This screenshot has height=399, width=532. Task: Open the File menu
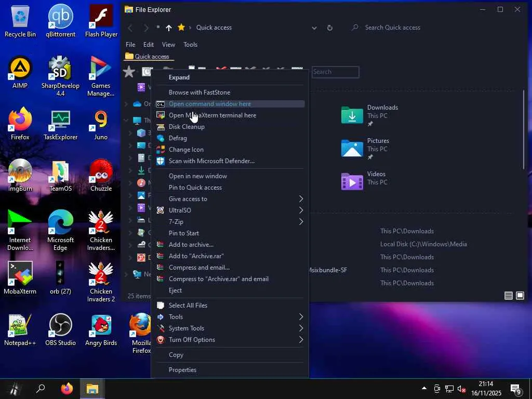click(130, 45)
